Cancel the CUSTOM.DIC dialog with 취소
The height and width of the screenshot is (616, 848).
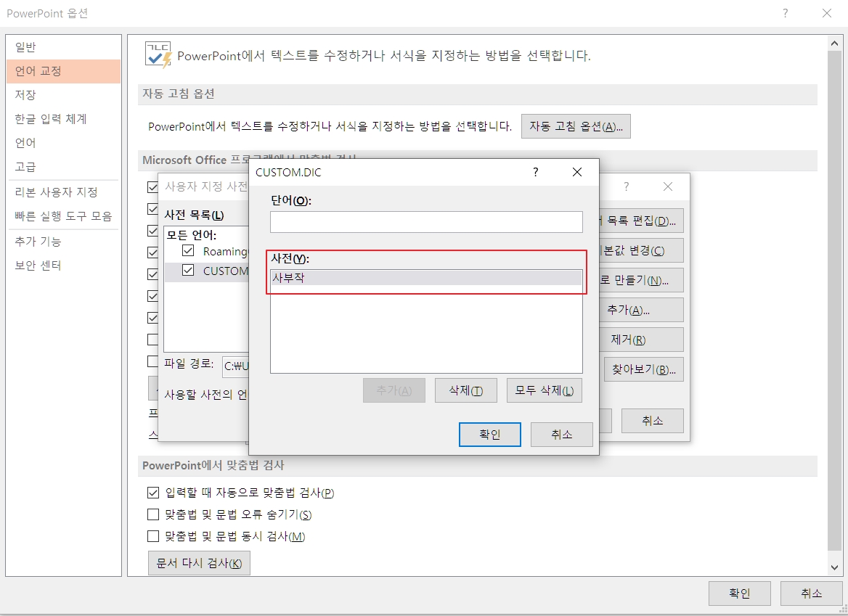pos(561,435)
